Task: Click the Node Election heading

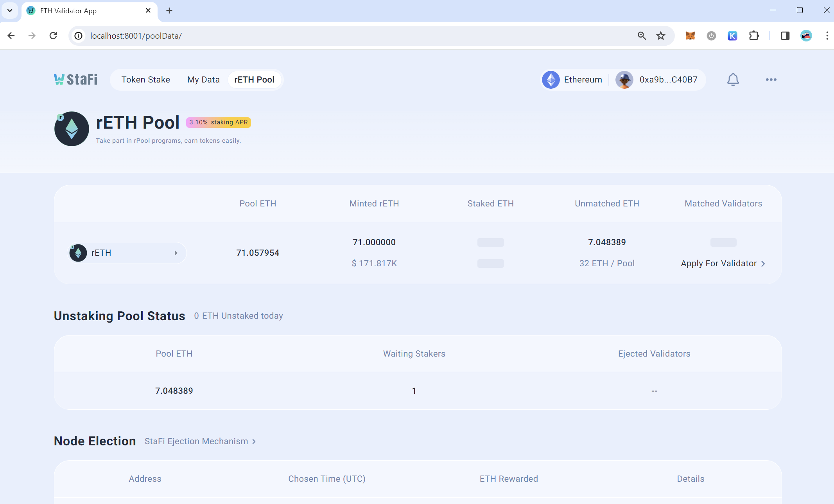Action: (x=95, y=441)
